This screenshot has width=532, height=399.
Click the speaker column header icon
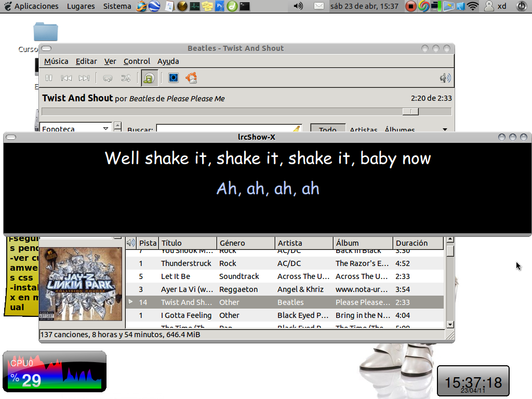(131, 243)
